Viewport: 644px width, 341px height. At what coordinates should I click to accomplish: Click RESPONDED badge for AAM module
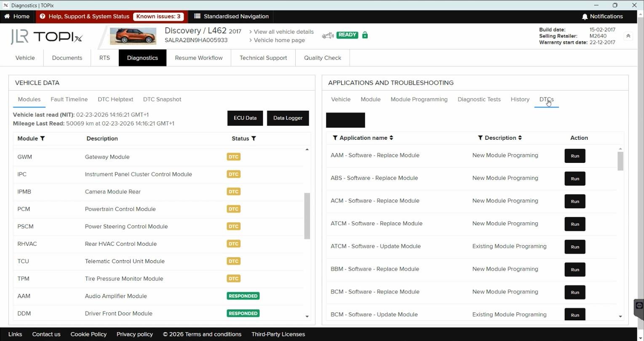click(243, 296)
